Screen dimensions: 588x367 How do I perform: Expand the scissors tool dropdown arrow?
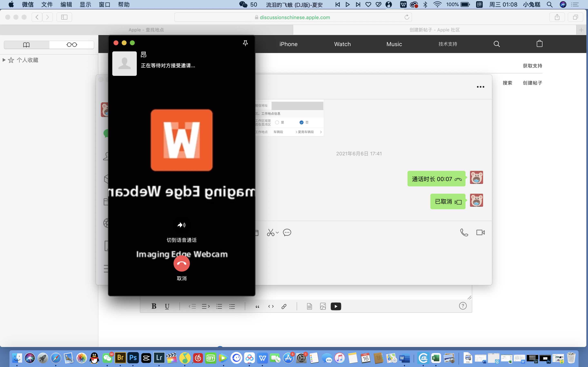coord(277,232)
